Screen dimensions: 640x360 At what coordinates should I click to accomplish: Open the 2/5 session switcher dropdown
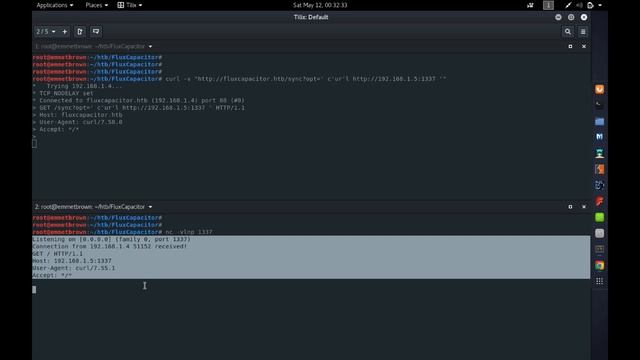pos(46,31)
